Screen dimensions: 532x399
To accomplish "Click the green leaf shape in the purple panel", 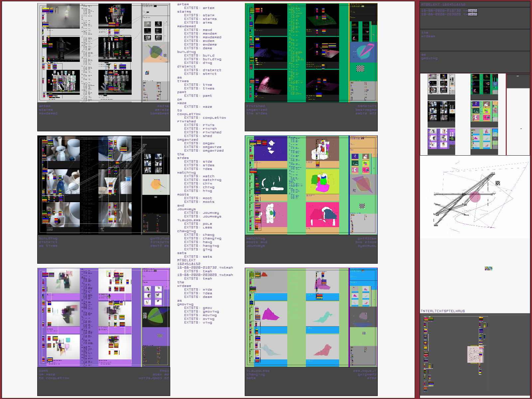I will (155, 316).
